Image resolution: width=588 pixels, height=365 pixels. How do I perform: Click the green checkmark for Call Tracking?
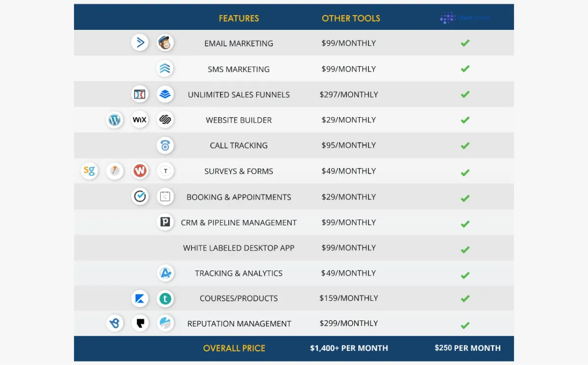tap(465, 146)
